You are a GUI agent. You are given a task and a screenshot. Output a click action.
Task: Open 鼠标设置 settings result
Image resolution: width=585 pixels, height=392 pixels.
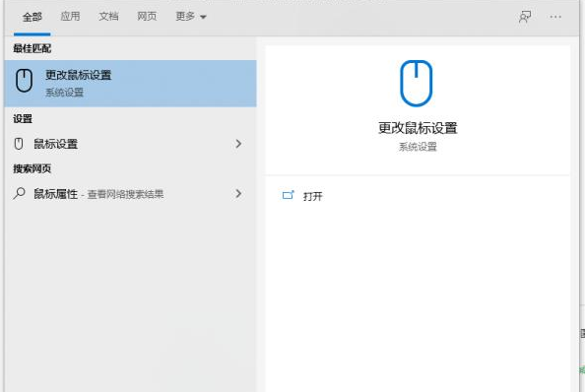(x=131, y=144)
